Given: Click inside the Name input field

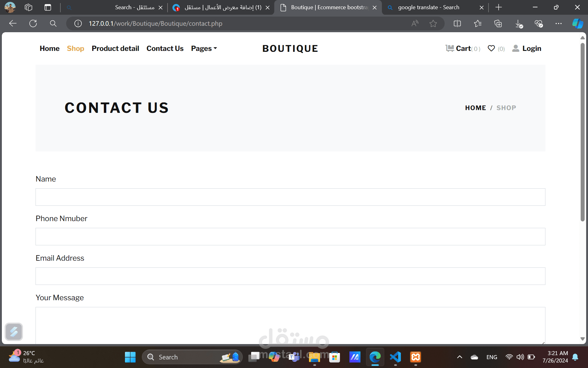Looking at the screenshot, I should pyautogui.click(x=290, y=197).
